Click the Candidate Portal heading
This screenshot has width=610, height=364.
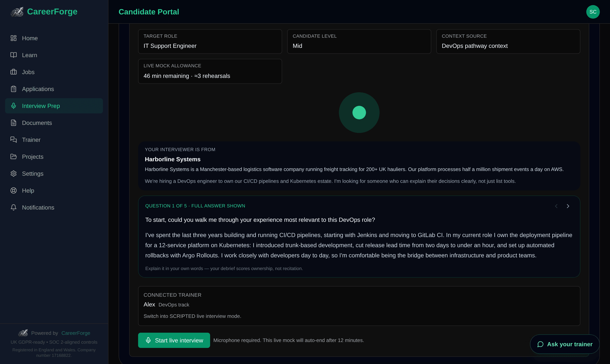point(149,12)
